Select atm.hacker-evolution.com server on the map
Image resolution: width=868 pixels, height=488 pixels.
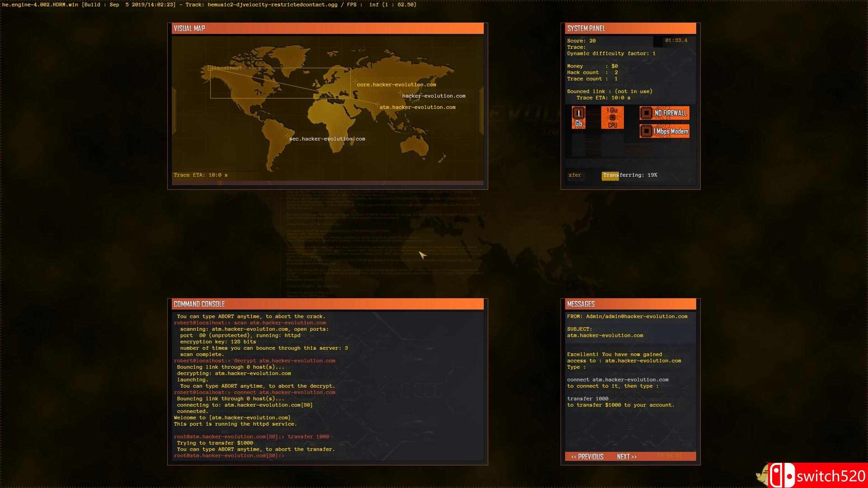point(417,107)
